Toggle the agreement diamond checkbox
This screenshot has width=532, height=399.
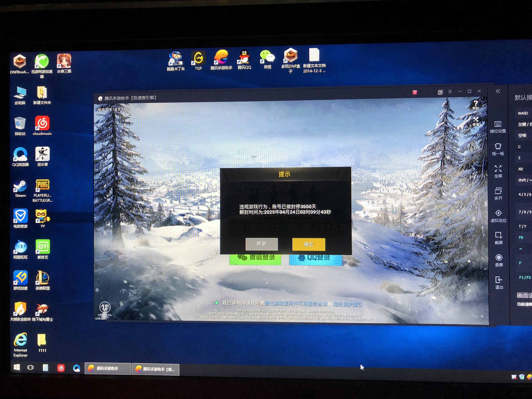point(216,303)
